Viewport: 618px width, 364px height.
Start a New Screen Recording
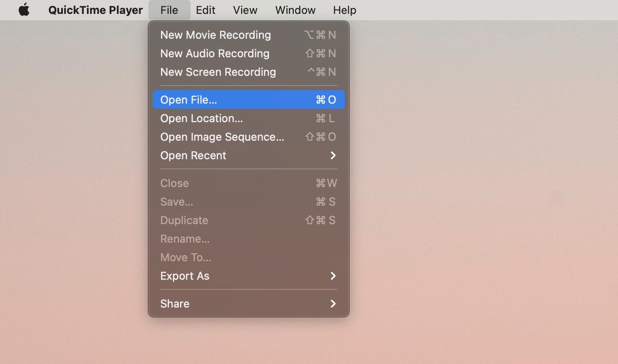(x=218, y=72)
